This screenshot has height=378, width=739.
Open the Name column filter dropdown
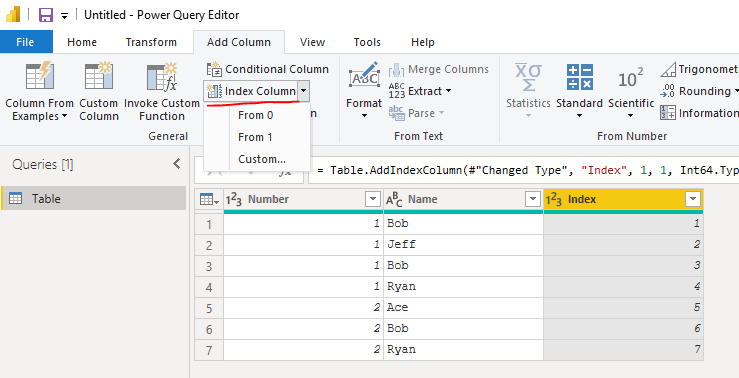click(533, 199)
